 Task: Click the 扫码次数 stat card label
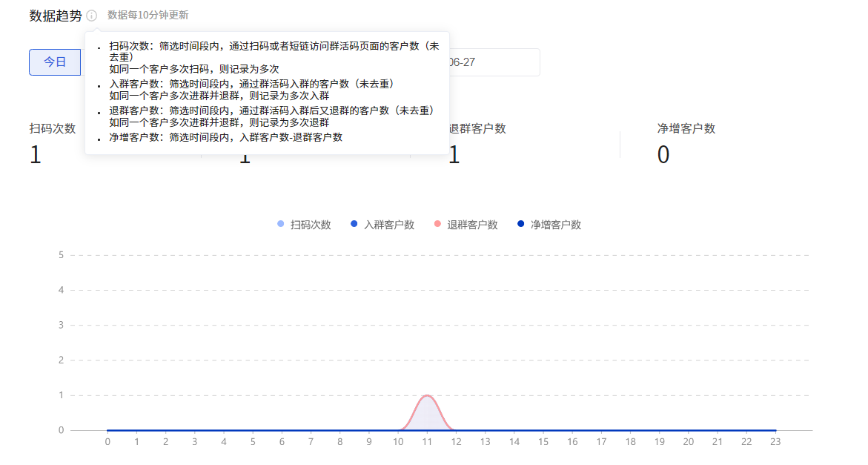(53, 128)
